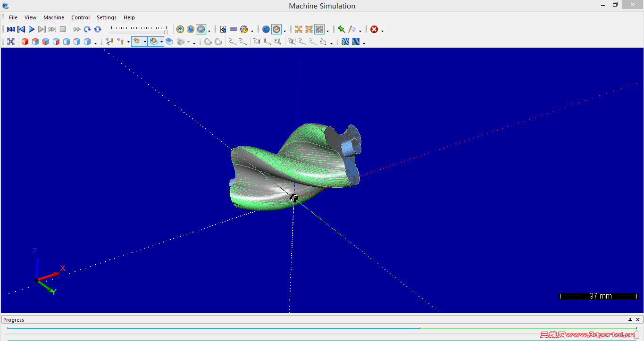Open the dropdown beside the blue mesh icons

click(364, 42)
